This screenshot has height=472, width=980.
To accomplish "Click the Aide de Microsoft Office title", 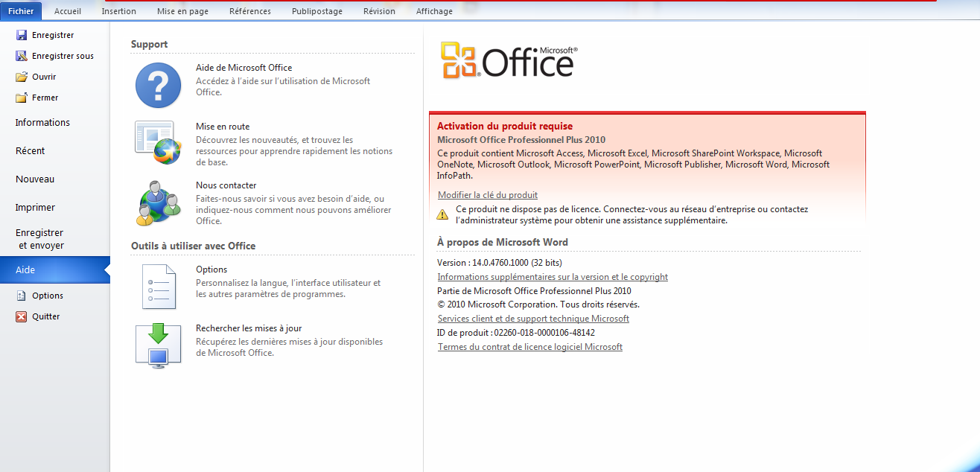I will tap(244, 68).
